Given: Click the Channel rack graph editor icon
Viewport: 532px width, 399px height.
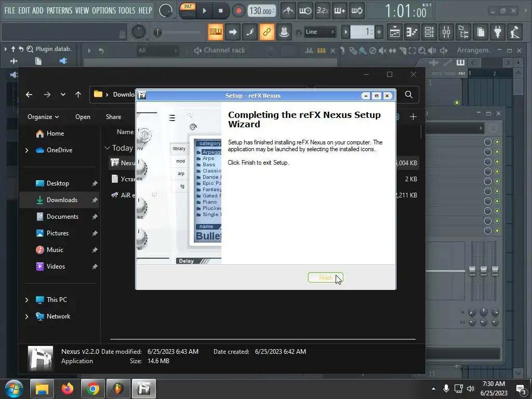Looking at the screenshot, I should coord(309,50).
